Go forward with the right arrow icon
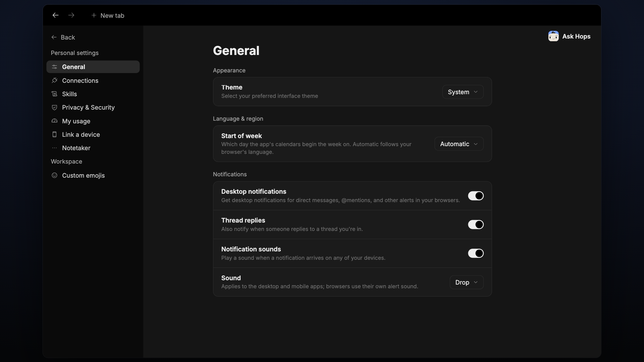This screenshot has width=644, height=362. click(71, 15)
